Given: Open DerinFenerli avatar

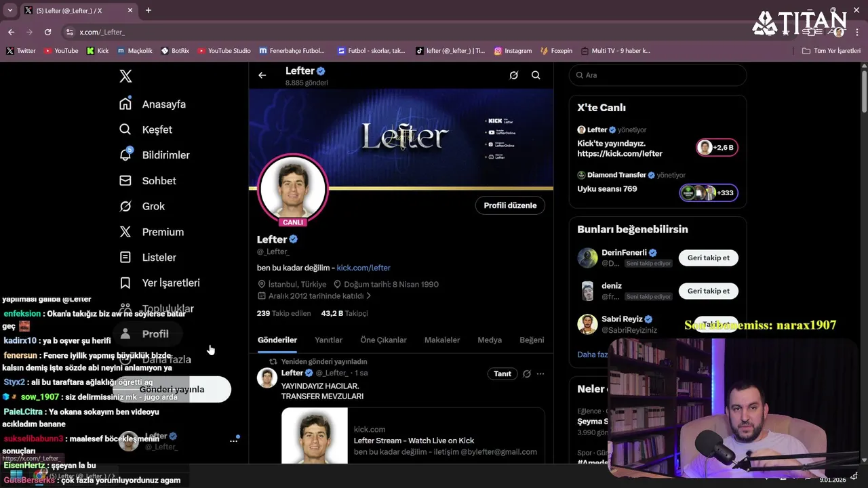Looking at the screenshot, I should [587, 258].
